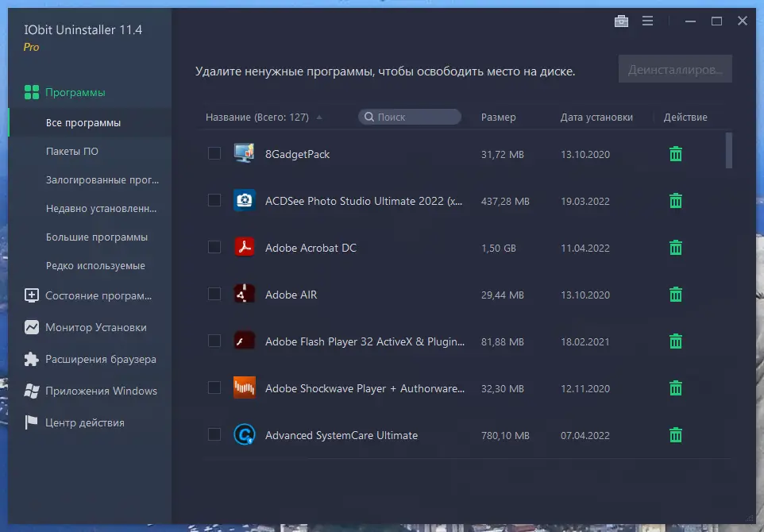Uninstall Adobe Acrobat DC via trash icon
Image resolution: width=764 pixels, height=532 pixels.
675,248
